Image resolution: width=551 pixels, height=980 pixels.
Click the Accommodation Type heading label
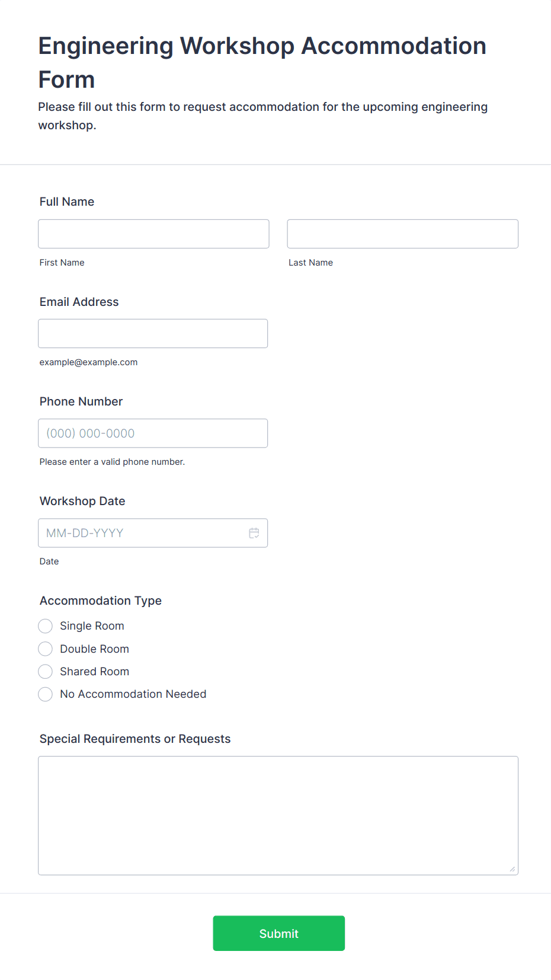(101, 601)
